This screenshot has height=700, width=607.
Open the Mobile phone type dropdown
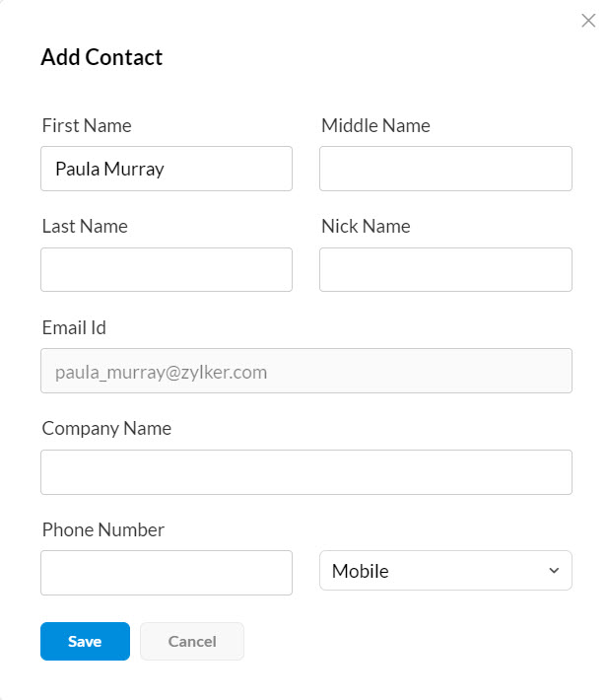point(444,571)
